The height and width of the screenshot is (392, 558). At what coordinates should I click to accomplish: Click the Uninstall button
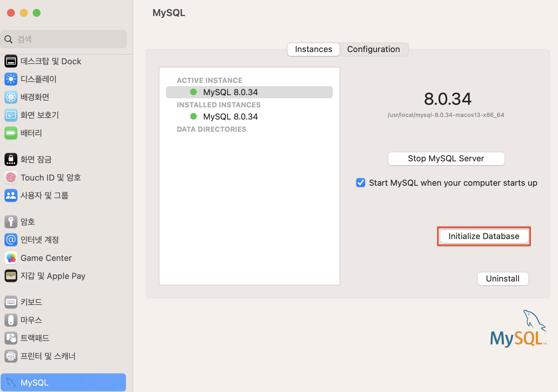[x=503, y=279]
